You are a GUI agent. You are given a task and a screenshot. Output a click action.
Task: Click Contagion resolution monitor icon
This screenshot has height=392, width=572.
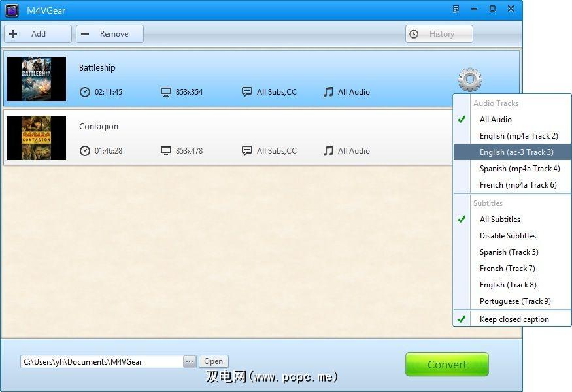click(x=166, y=151)
